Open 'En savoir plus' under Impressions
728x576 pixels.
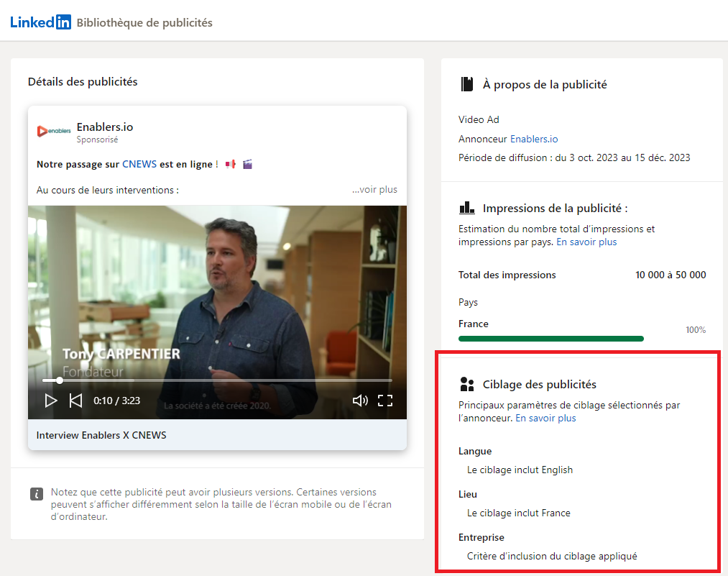pyautogui.click(x=586, y=242)
